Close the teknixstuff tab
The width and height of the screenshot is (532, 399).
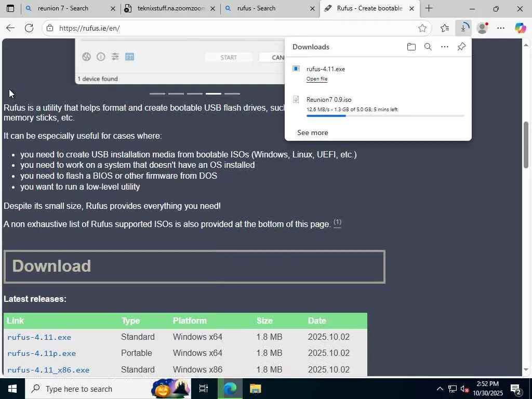(212, 8)
